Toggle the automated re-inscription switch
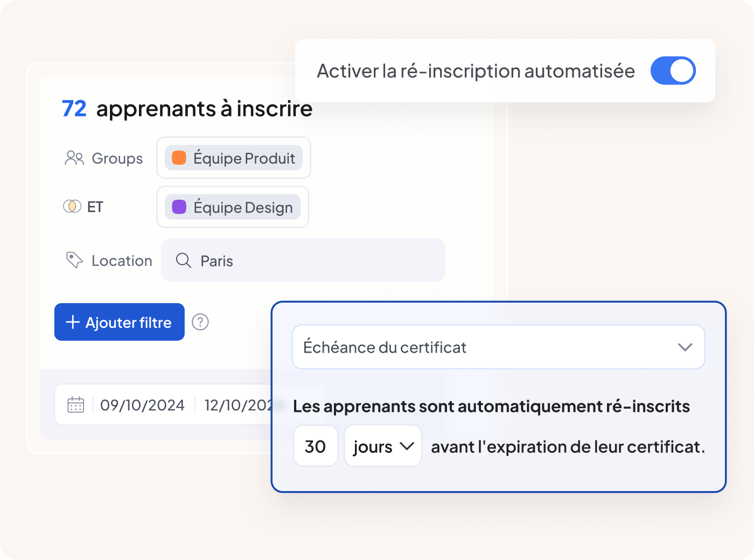 pyautogui.click(x=673, y=71)
